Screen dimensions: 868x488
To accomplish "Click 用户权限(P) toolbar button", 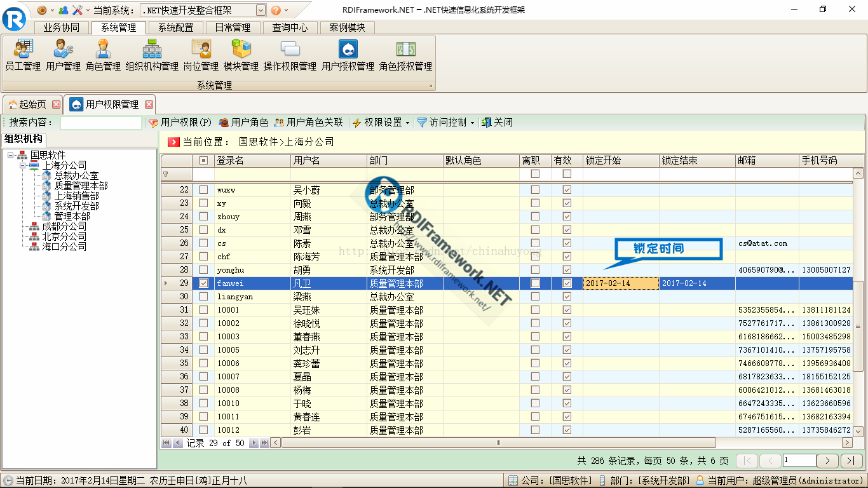I will point(180,123).
